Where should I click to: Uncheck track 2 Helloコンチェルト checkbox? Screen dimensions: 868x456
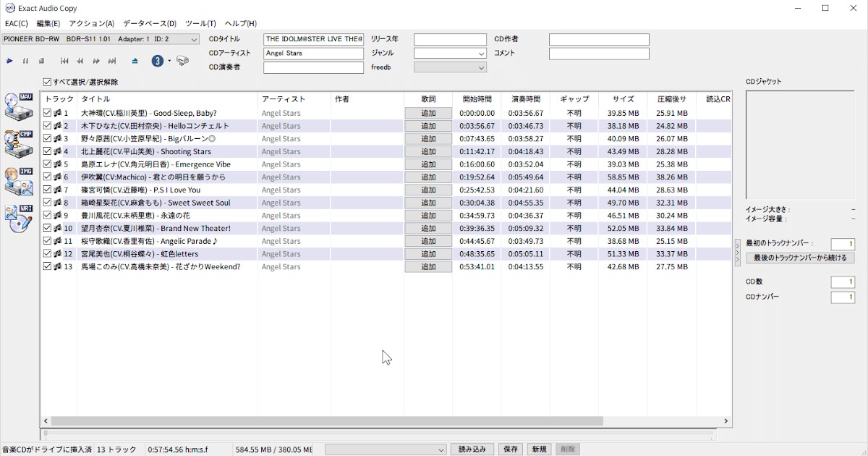48,126
